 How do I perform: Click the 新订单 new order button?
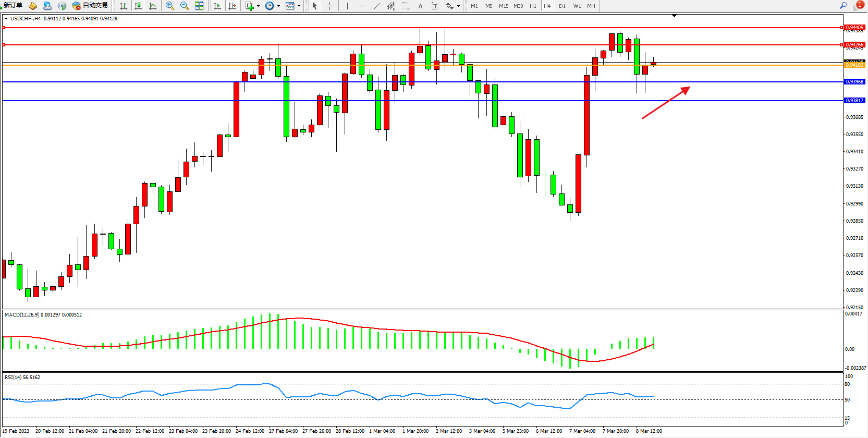(13, 6)
